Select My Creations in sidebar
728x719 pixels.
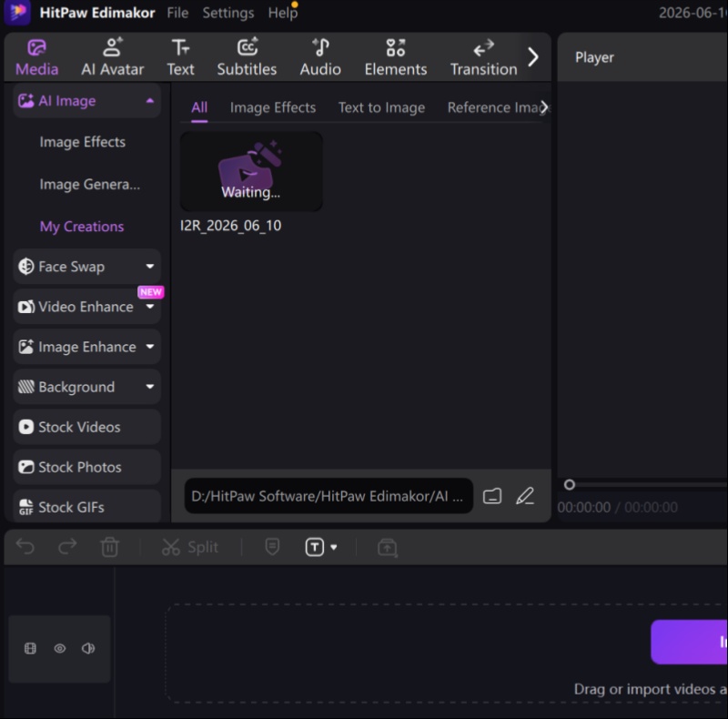point(82,227)
